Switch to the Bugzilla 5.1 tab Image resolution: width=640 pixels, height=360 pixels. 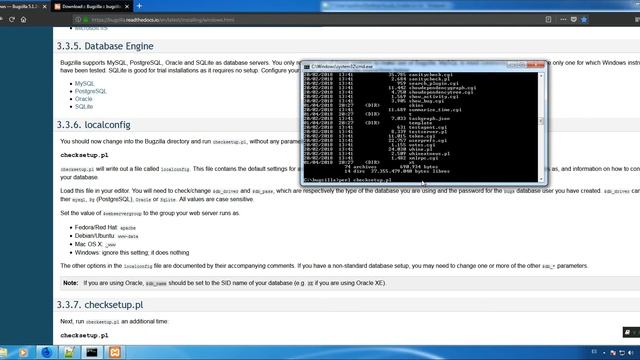[20, 7]
